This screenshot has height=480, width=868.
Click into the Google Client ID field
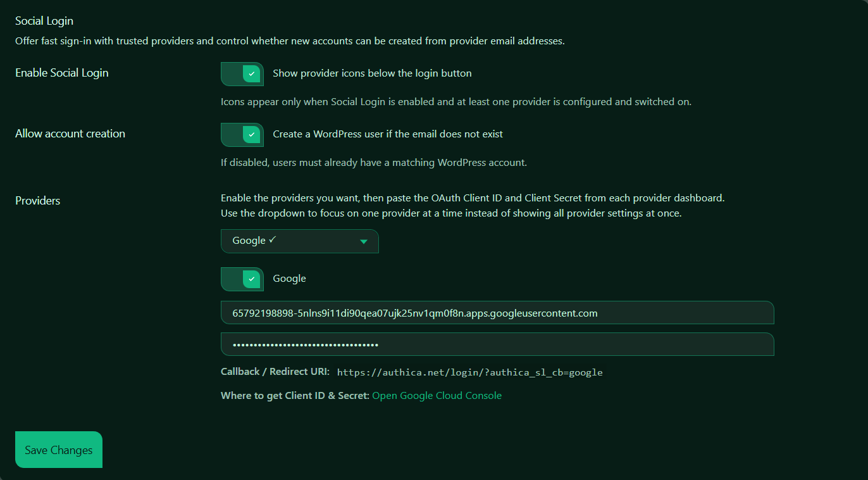497,313
